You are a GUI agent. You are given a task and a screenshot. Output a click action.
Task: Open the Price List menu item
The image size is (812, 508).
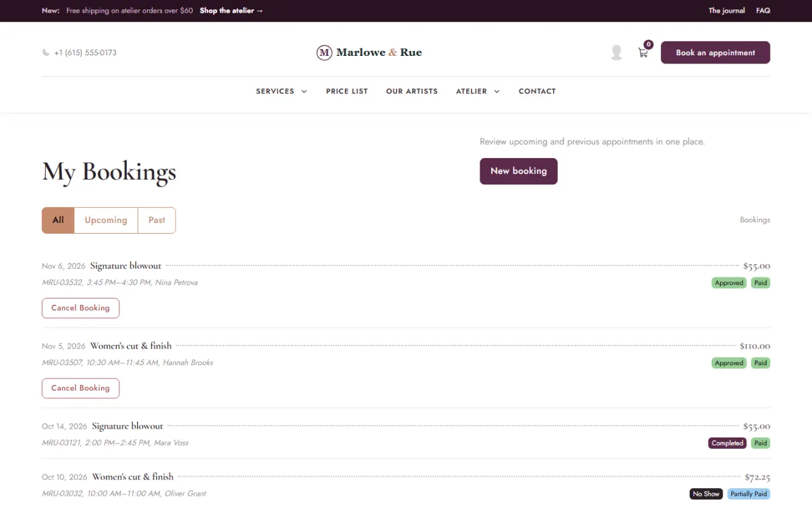[x=347, y=91]
